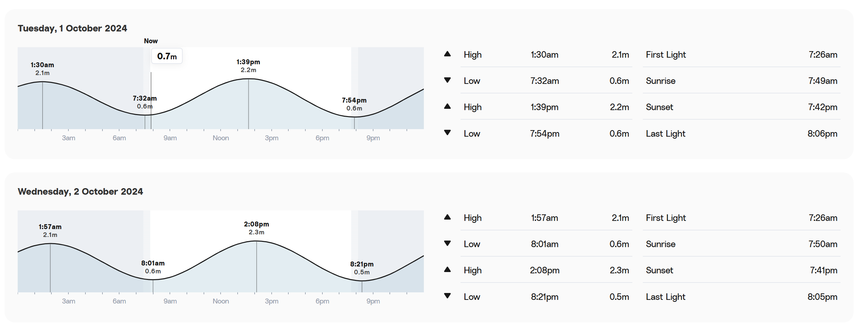Viewport: 868px width, 332px height.
Task: Click the "Now" marker above Tuesday's chart
Action: click(151, 41)
